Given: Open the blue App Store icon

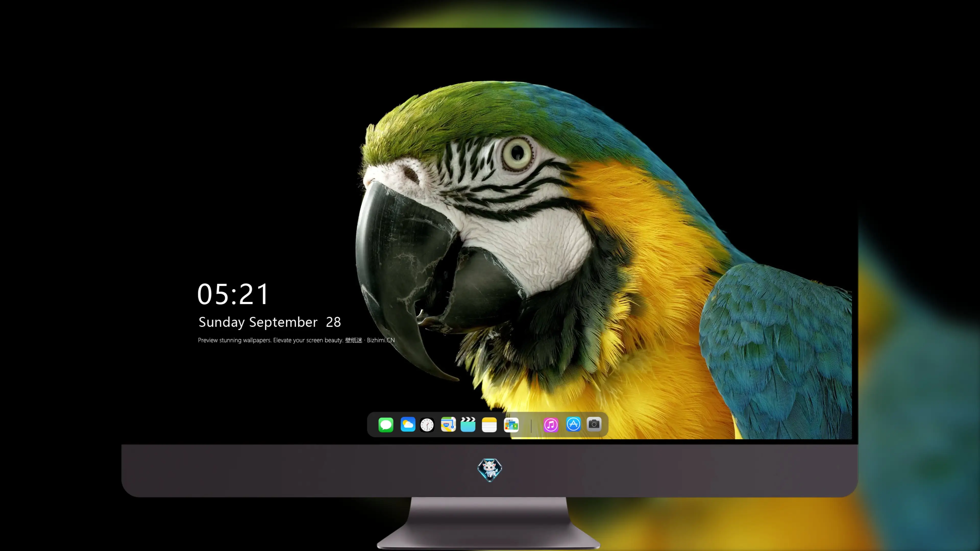Looking at the screenshot, I should pos(573,424).
